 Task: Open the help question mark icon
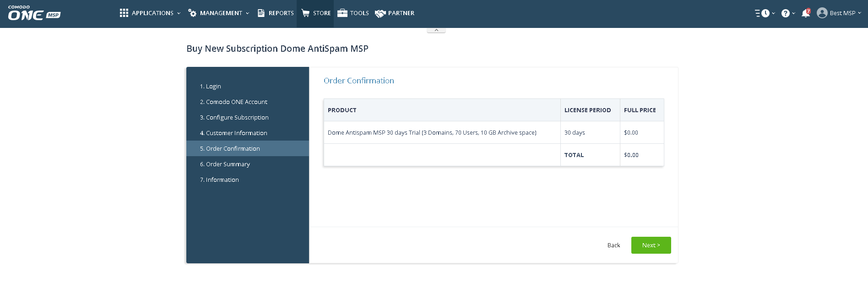pos(786,13)
